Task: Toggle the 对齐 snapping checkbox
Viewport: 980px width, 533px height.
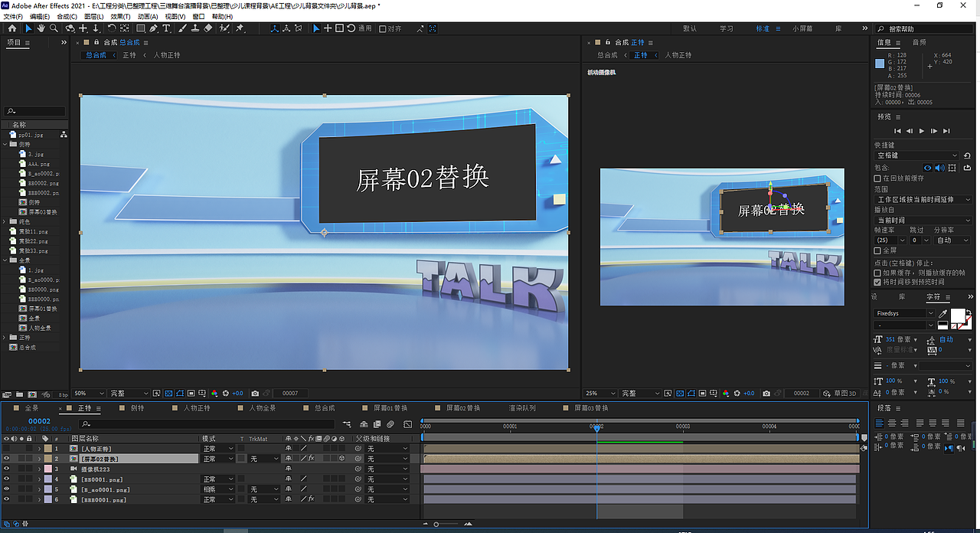Action: click(x=382, y=28)
